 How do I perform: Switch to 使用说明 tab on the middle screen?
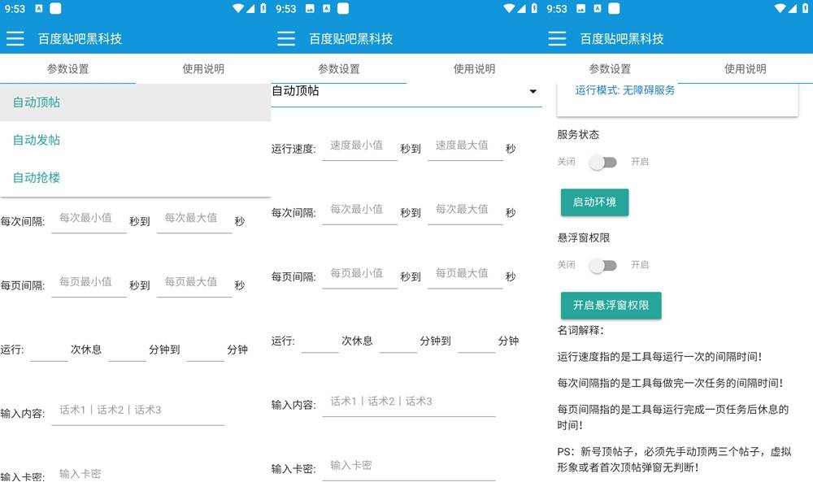474,69
